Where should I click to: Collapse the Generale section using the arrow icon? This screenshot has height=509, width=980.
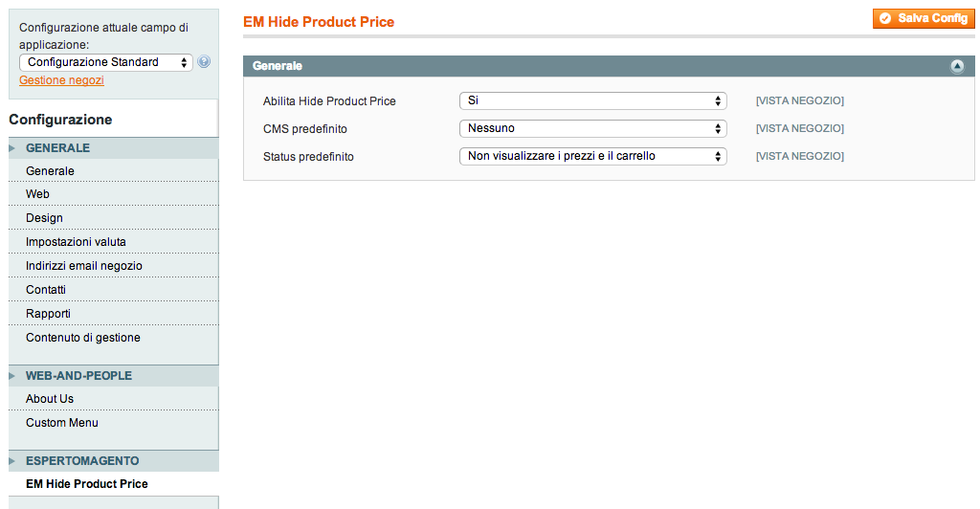pyautogui.click(x=957, y=66)
